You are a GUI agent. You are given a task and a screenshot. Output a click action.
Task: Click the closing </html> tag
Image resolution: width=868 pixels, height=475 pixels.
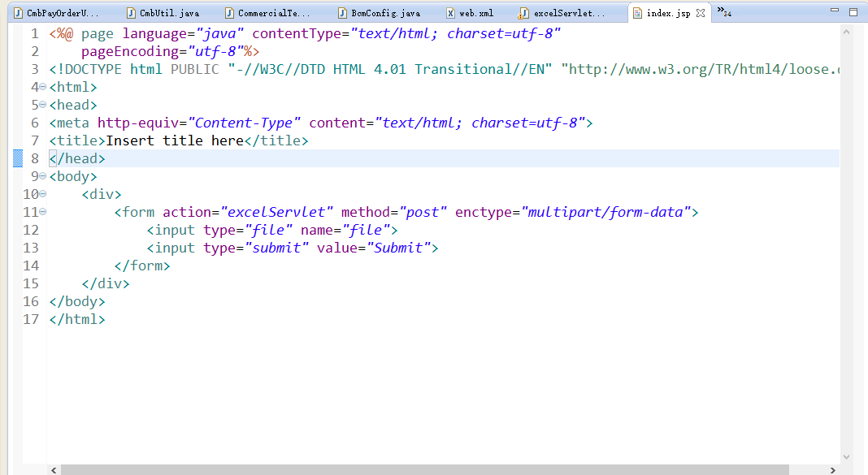(x=77, y=319)
